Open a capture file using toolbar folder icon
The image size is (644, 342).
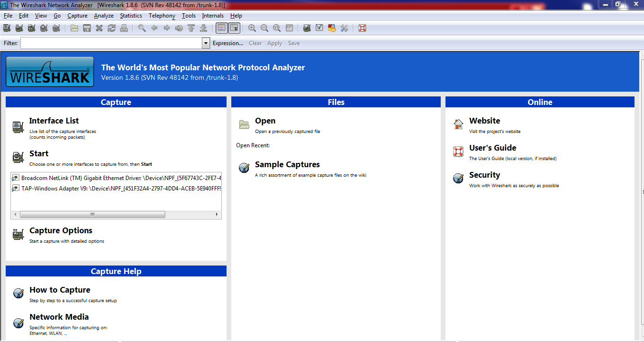(x=75, y=28)
